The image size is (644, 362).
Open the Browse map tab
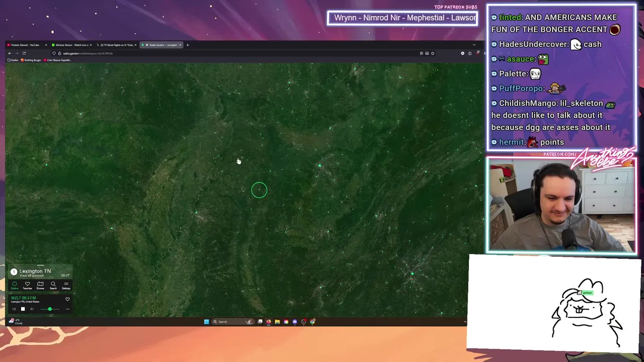click(x=40, y=285)
